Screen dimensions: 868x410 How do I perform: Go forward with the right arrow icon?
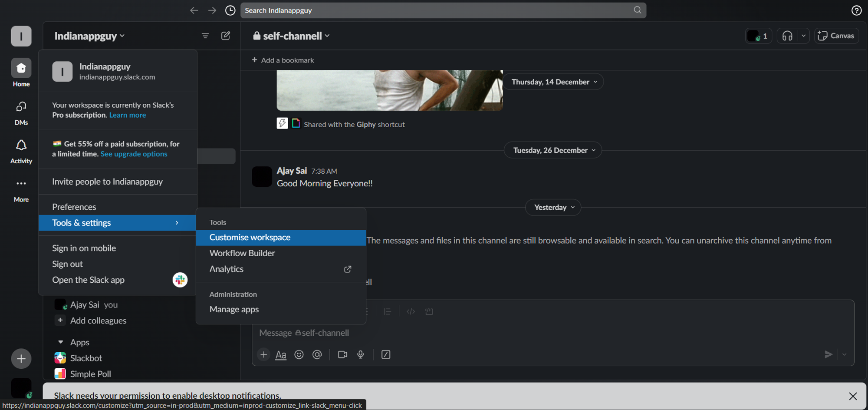click(212, 10)
